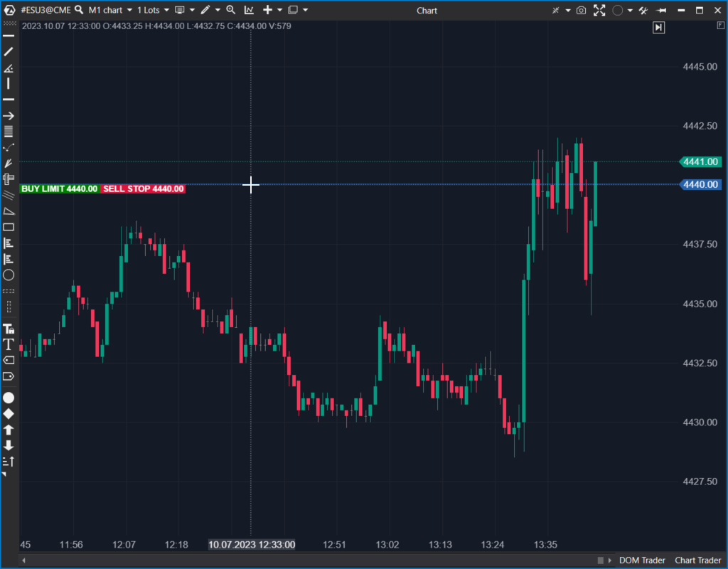Screen dimensions: 728x569
Task: Open chart settings wrench icon
Action: (x=643, y=10)
